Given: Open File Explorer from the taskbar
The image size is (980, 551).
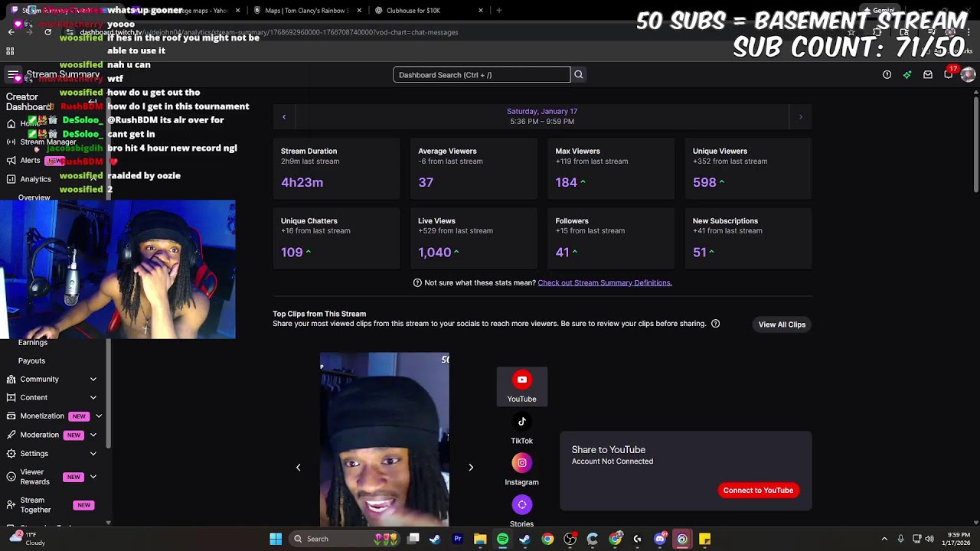Looking at the screenshot, I should click(x=480, y=539).
